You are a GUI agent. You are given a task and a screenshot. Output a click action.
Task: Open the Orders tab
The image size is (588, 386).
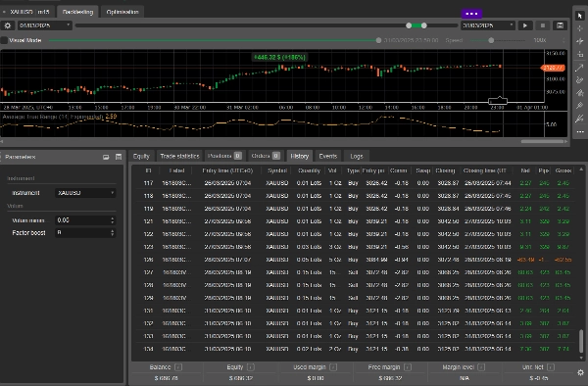point(266,156)
